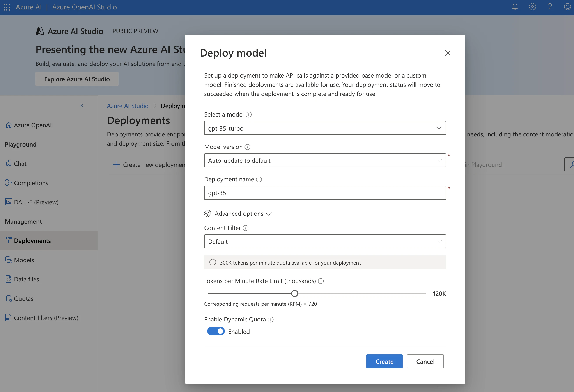
Task: Click Azure AI Studio breadcrumb link
Action: (128, 106)
